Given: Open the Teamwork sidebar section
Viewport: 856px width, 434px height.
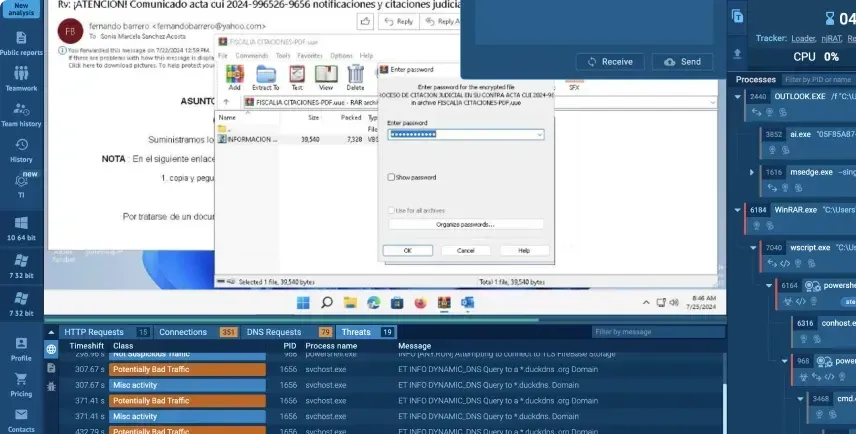Looking at the screenshot, I should click(x=21, y=79).
